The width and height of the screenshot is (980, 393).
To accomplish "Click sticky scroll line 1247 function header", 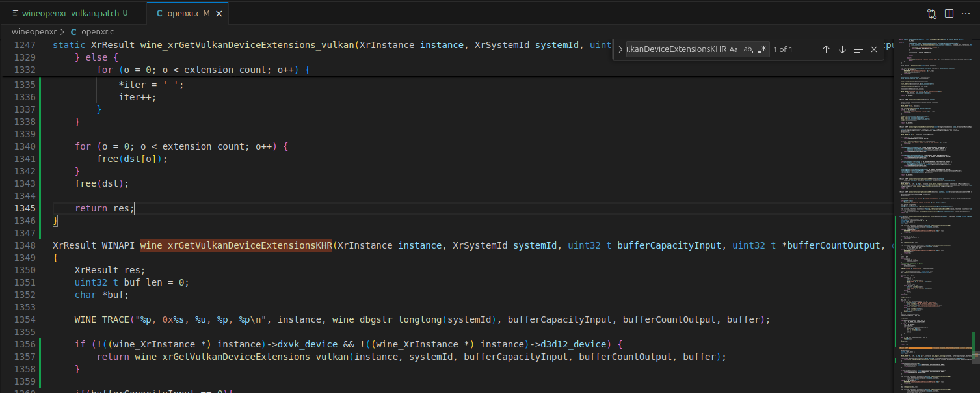I will (x=332, y=45).
